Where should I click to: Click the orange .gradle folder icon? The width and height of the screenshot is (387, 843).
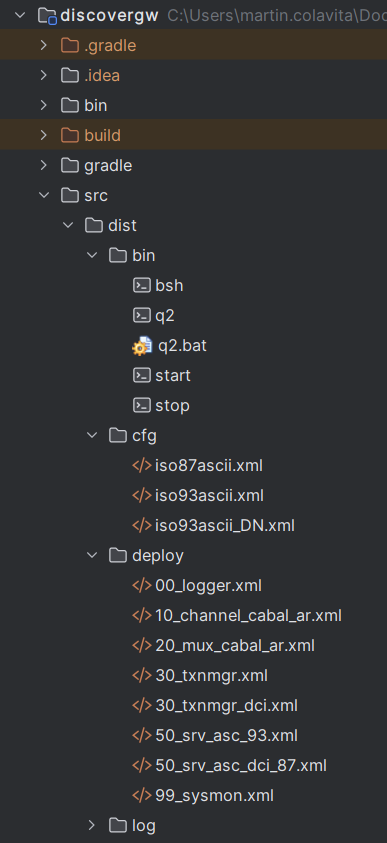70,46
